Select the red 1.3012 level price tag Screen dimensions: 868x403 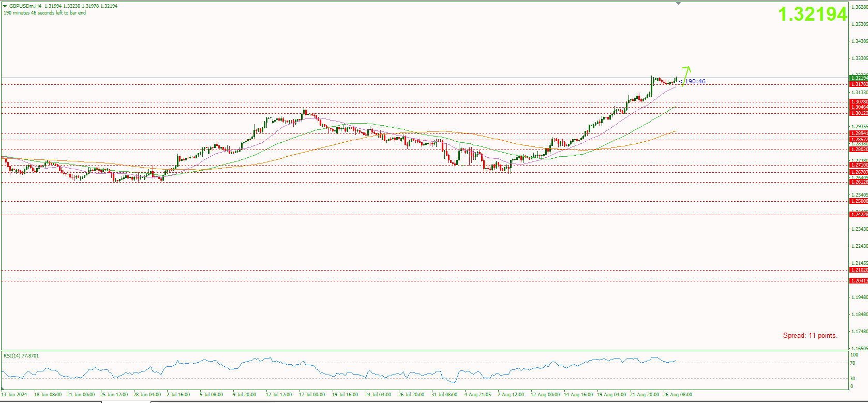click(859, 113)
